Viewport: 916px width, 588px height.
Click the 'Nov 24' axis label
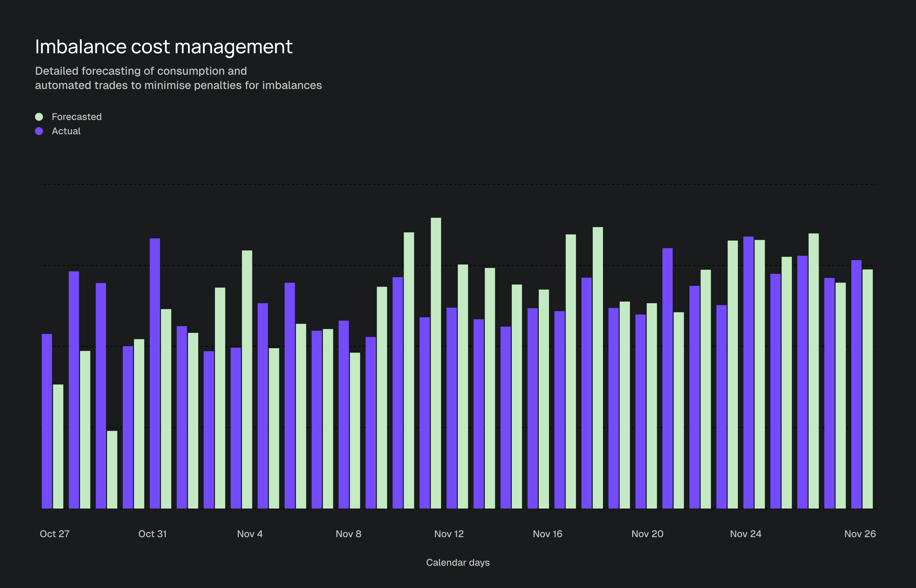746,534
